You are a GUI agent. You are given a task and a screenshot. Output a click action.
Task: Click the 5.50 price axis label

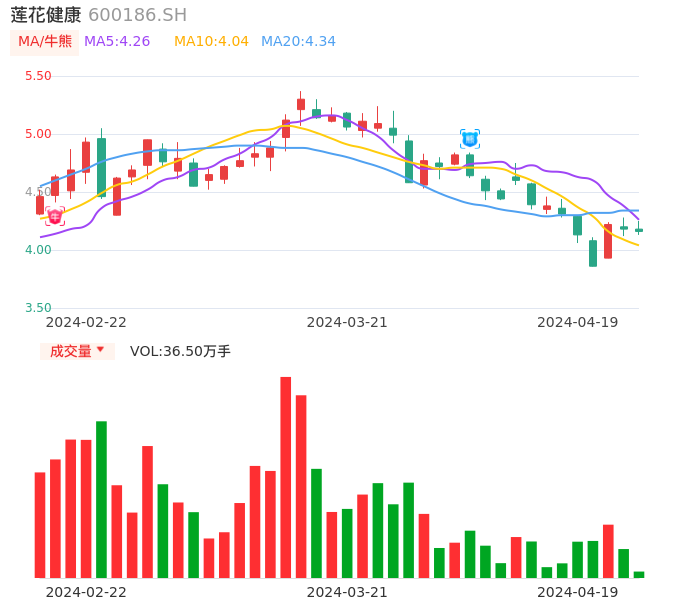[38, 76]
